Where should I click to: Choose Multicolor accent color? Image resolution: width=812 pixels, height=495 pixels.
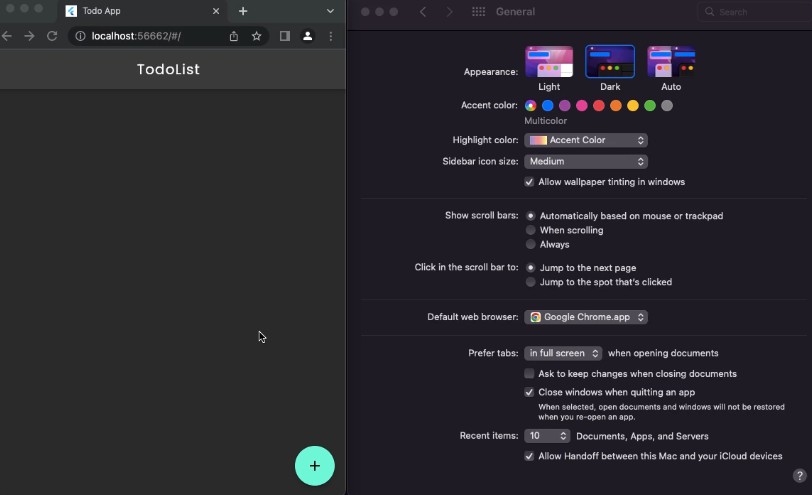(530, 106)
